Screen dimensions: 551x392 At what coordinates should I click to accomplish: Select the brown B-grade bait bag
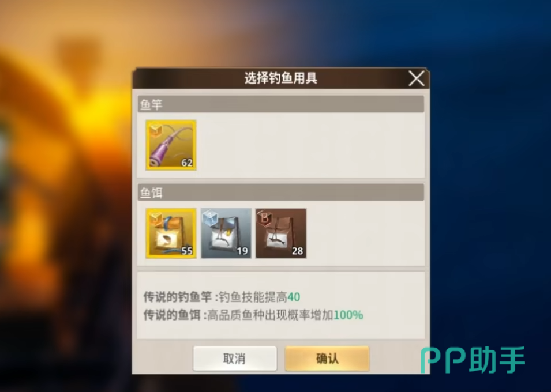pyautogui.click(x=281, y=233)
